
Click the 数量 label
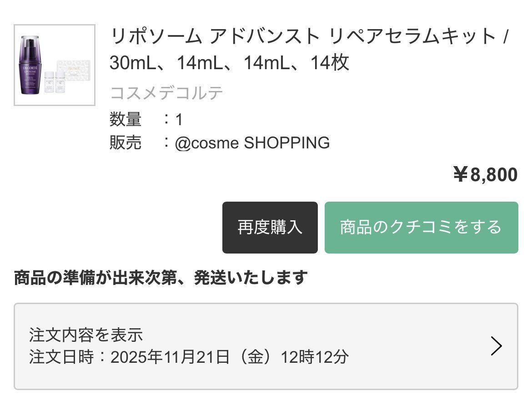(x=125, y=120)
